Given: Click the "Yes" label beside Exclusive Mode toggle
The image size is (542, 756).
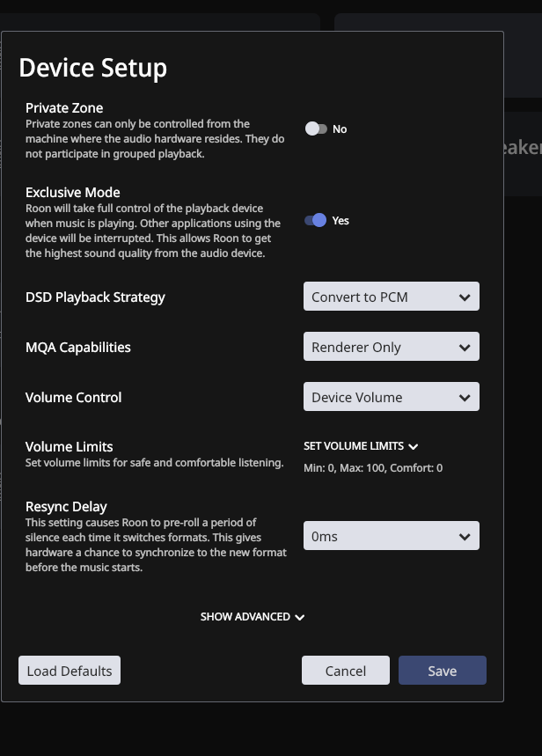Looking at the screenshot, I should click(x=341, y=221).
